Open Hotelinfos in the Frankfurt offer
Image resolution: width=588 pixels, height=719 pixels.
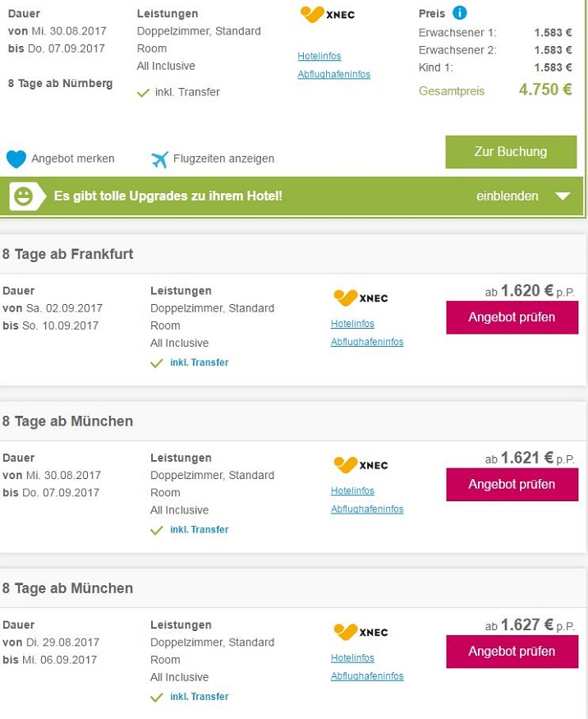[x=352, y=324]
